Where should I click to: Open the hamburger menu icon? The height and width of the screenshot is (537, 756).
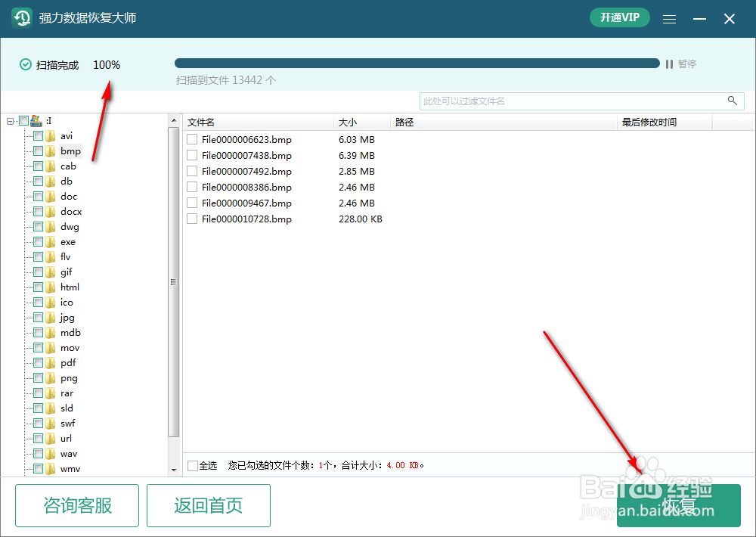(x=669, y=19)
